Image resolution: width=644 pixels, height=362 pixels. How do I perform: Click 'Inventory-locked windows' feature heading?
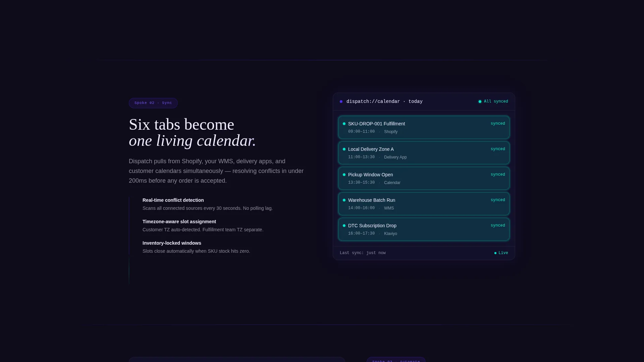172,243
